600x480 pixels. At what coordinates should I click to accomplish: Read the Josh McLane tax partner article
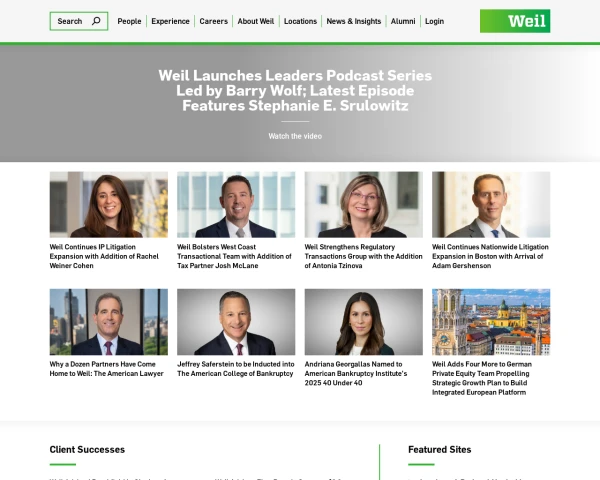[x=234, y=256]
